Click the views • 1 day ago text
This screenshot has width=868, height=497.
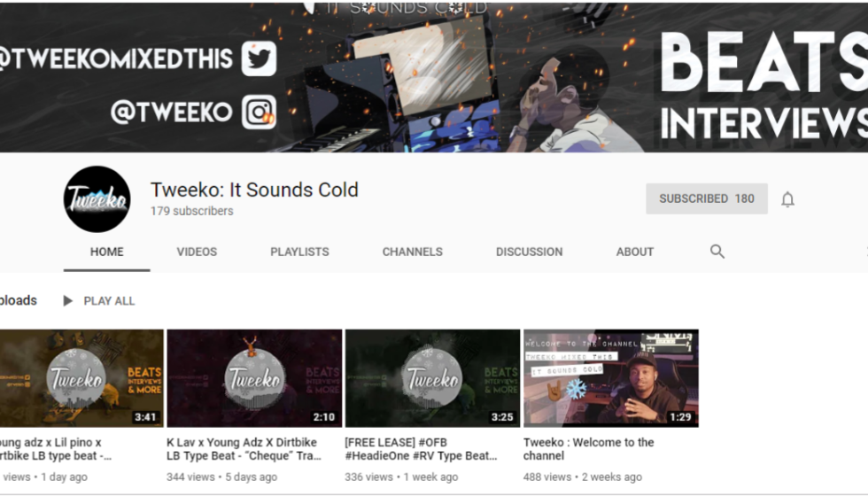click(44, 477)
